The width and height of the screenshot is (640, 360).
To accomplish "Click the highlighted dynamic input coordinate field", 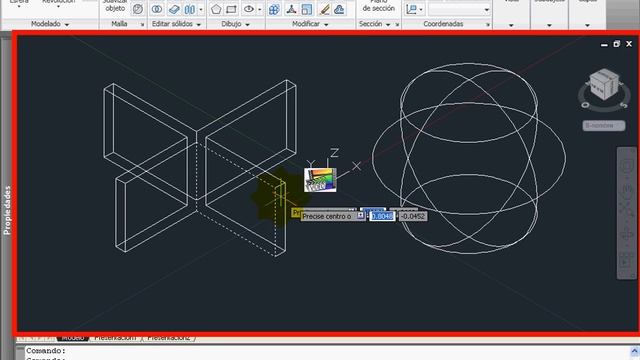I will click(x=382, y=216).
